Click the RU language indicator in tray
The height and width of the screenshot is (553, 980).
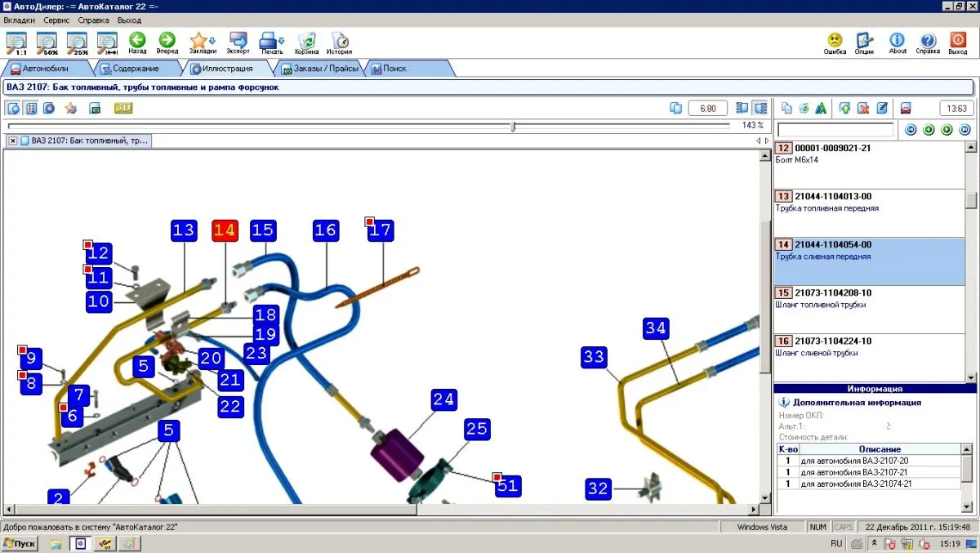[836, 543]
